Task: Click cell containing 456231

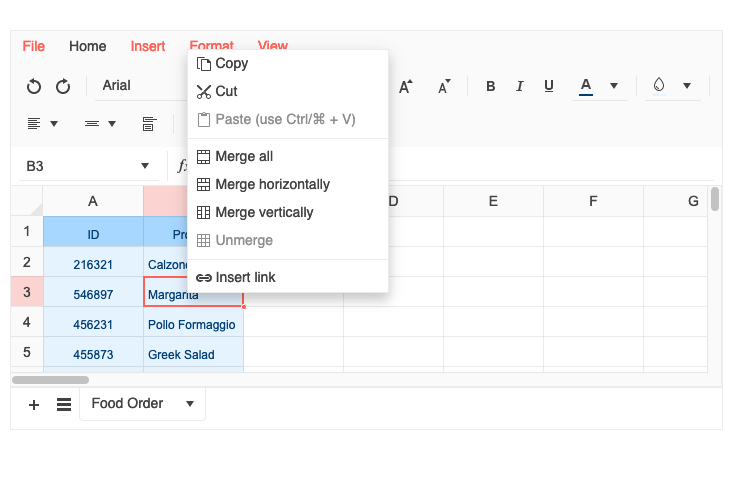Action: pyautogui.click(x=93, y=324)
